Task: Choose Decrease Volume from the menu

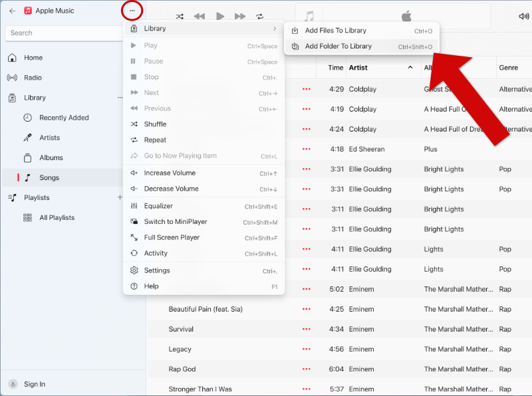Action: pos(203,189)
